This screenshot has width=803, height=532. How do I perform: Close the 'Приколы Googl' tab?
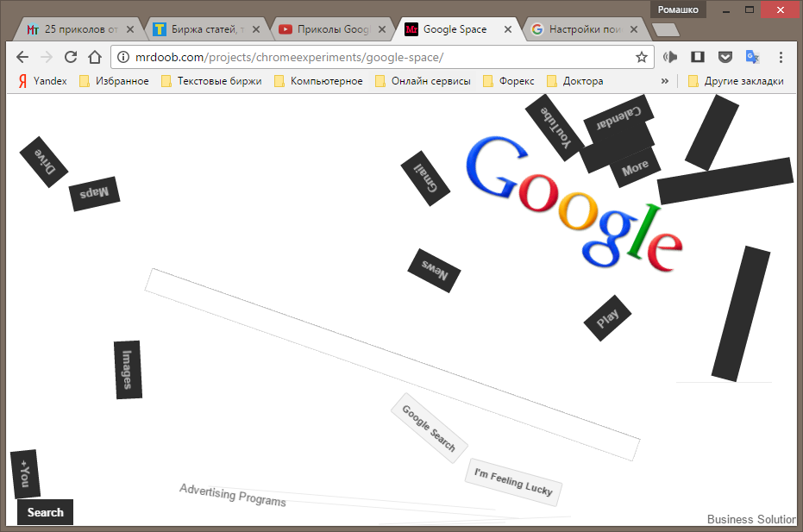pyautogui.click(x=382, y=29)
